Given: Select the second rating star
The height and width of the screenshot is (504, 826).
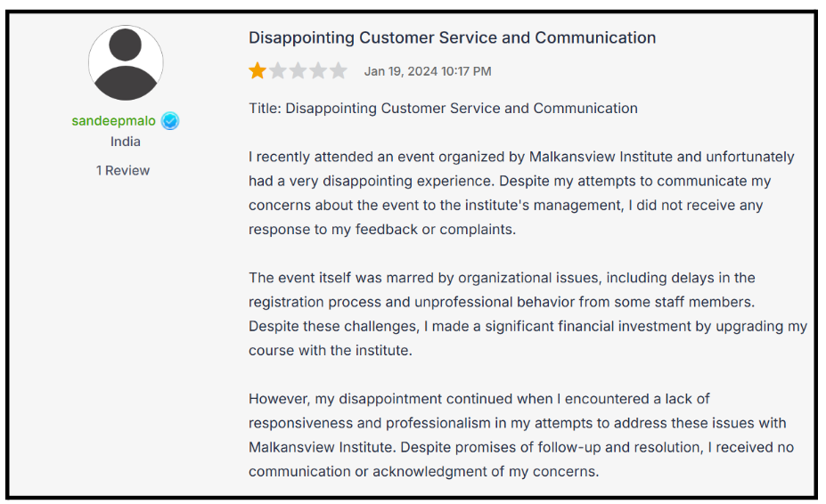Looking at the screenshot, I should [278, 70].
